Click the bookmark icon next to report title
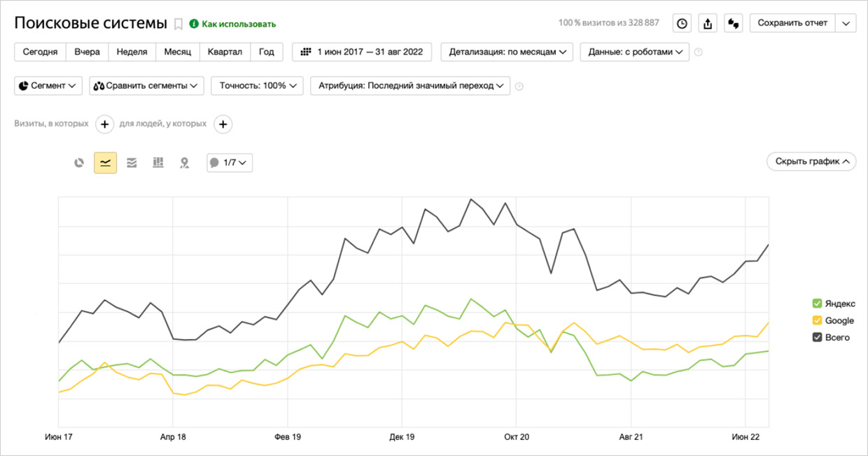The height and width of the screenshot is (456, 868). (x=178, y=24)
